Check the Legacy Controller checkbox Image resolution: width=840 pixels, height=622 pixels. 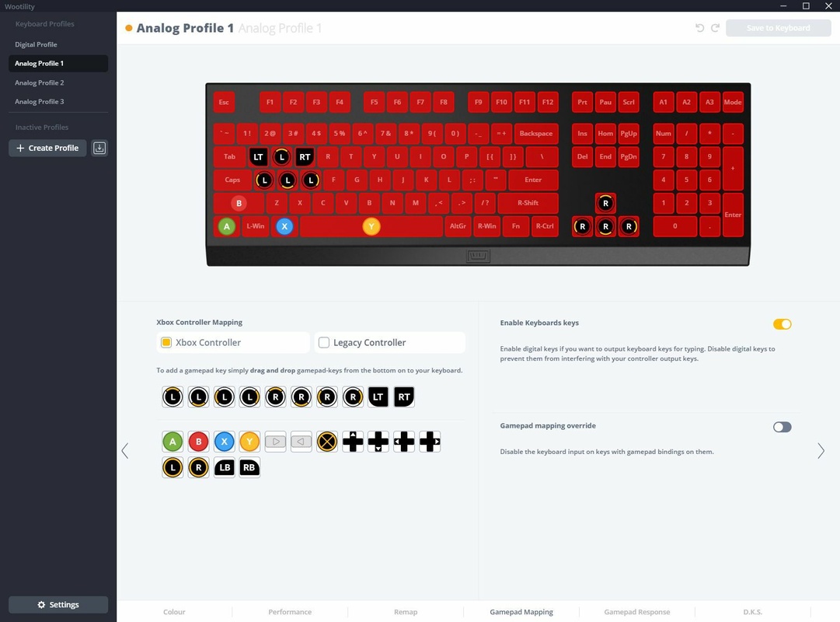323,342
